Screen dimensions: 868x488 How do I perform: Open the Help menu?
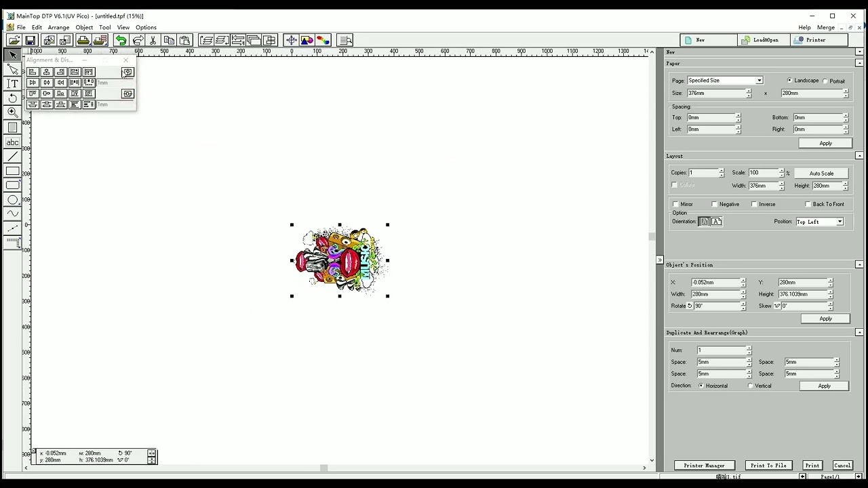(804, 28)
